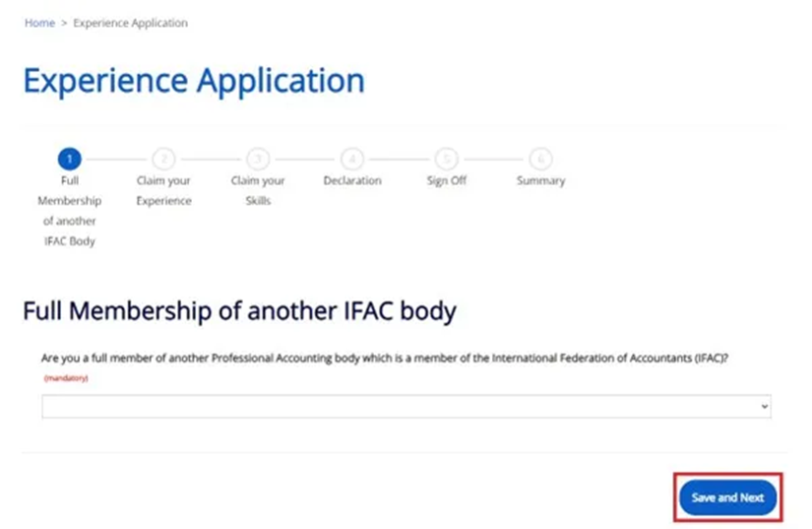Switch to the Claim your Skills step label
The height and width of the screenshot is (529, 812).
click(258, 191)
